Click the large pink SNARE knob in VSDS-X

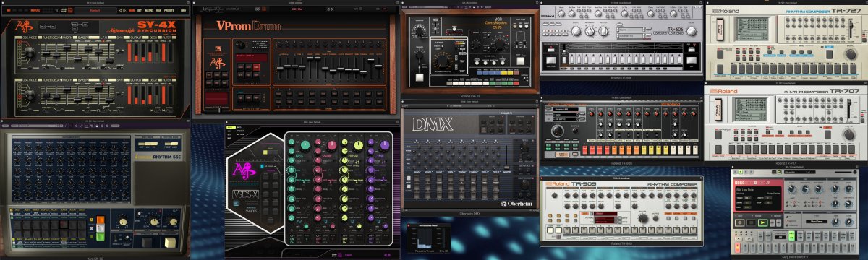point(332,144)
